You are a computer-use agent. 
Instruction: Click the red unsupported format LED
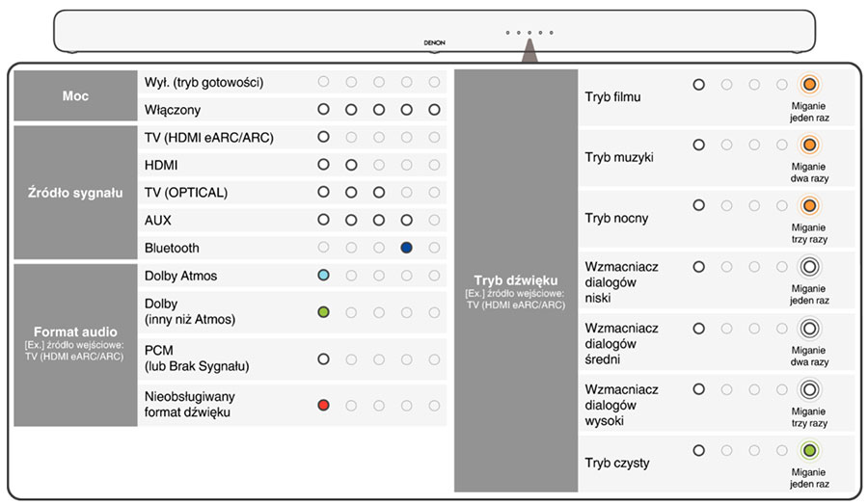click(x=324, y=405)
